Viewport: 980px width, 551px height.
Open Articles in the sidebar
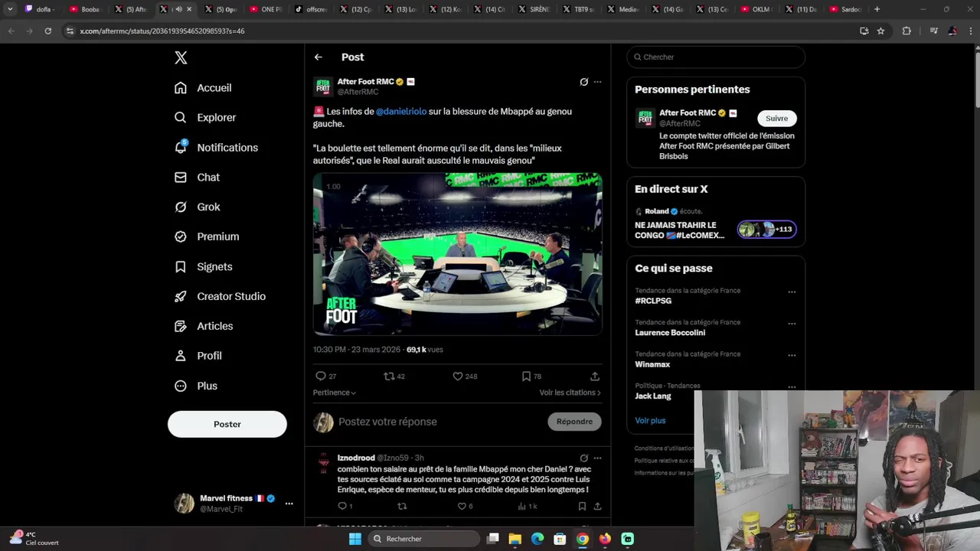coord(204,327)
